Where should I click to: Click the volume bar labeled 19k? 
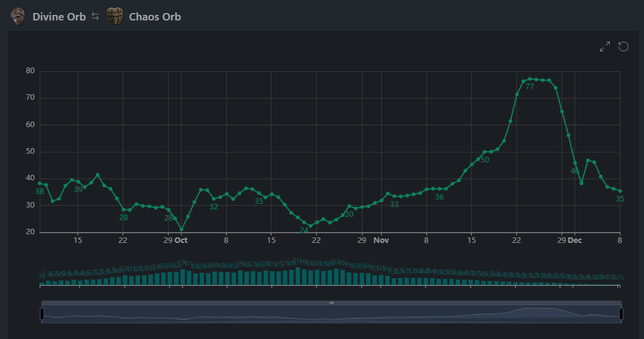pos(183,277)
